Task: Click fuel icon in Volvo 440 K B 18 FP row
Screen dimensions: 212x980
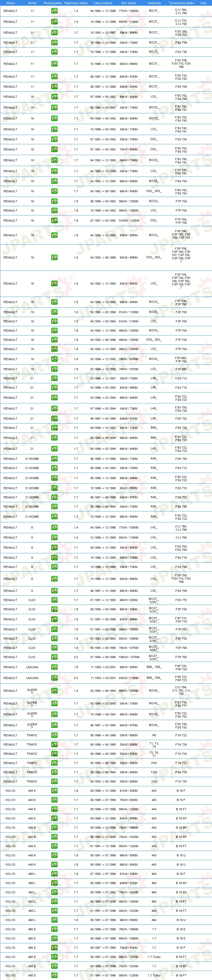Action: (54, 837)
